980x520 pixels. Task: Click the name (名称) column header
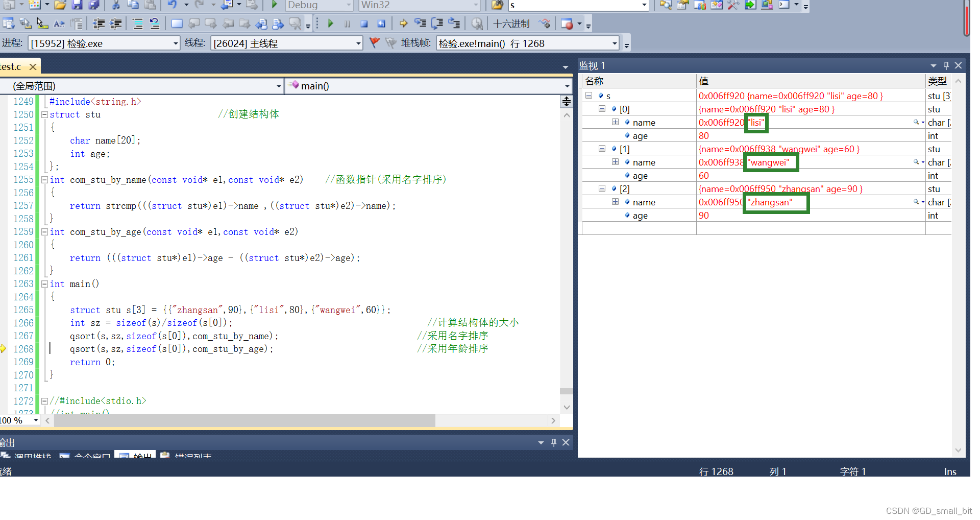[x=639, y=81]
